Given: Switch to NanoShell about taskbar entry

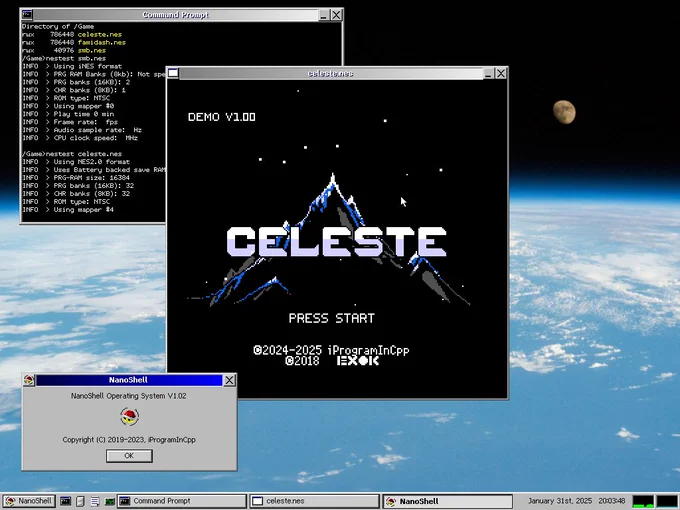Looking at the screenshot, I should pyautogui.click(x=448, y=501).
